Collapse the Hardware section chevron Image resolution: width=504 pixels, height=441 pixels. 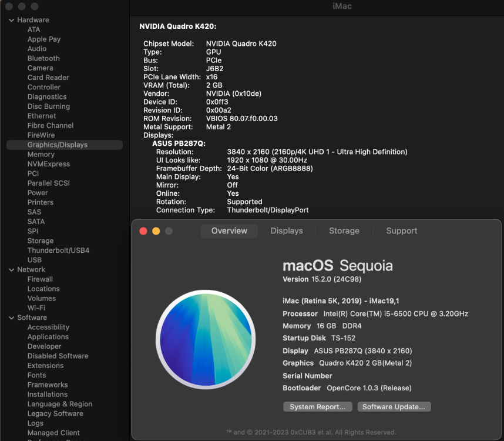click(x=12, y=20)
